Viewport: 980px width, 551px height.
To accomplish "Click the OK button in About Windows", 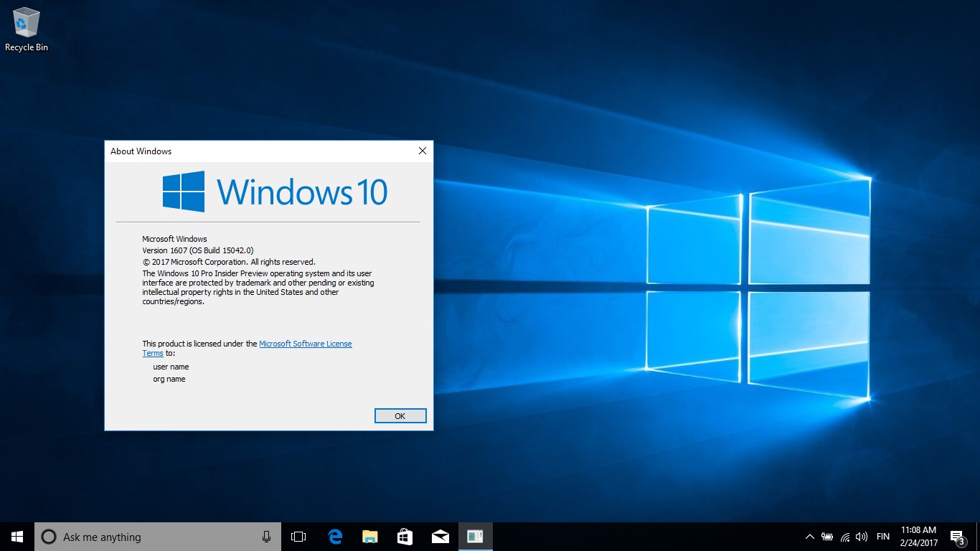I will tap(400, 416).
